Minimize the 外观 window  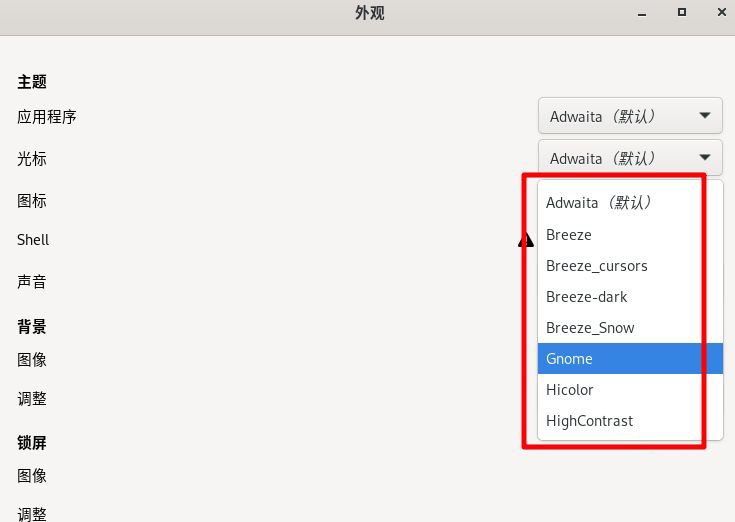coord(642,13)
